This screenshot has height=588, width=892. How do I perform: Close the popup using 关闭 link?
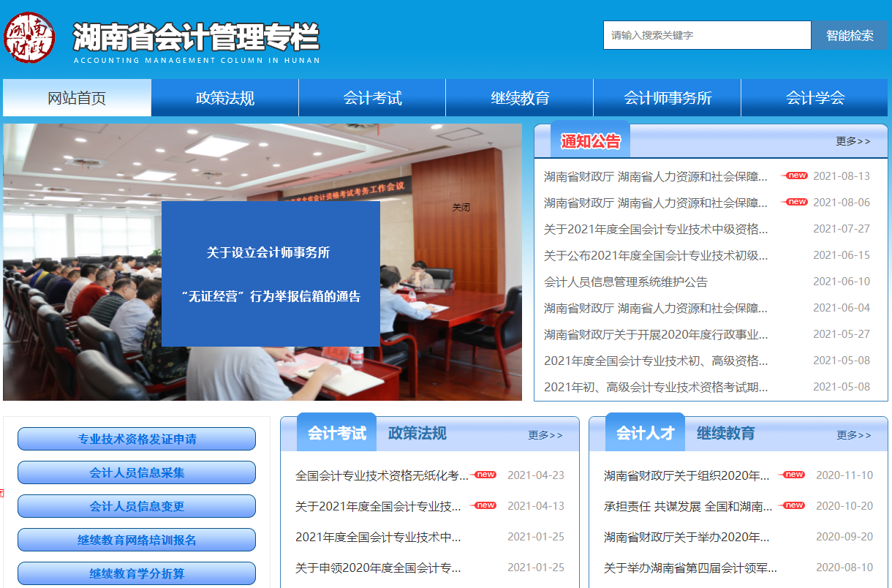[461, 208]
